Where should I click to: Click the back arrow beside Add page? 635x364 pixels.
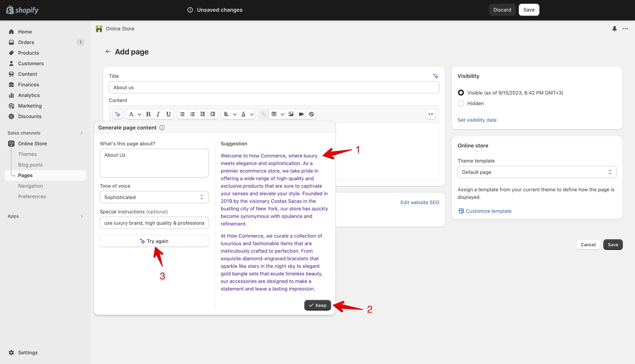(x=108, y=52)
